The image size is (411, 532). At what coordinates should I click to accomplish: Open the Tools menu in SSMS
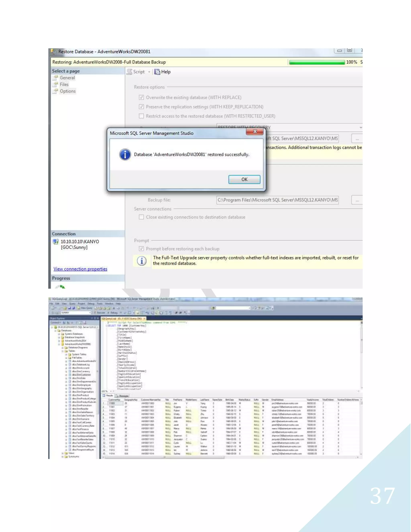(x=100, y=304)
